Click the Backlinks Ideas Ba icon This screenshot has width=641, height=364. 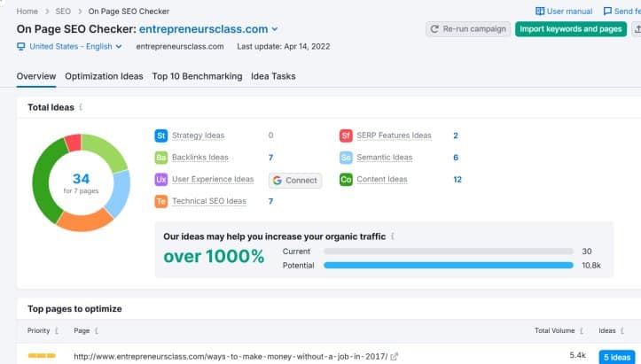pyautogui.click(x=161, y=158)
